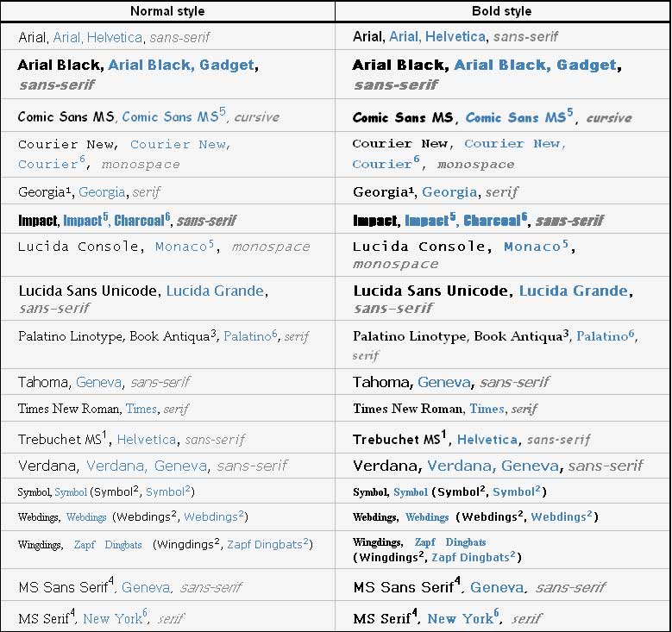The height and width of the screenshot is (632, 672).
Task: Click the blue Helvetica text in the bold Trebuchet MS row
Action: [x=487, y=440]
